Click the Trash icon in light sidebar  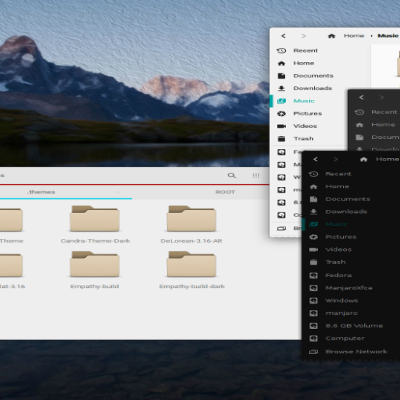click(x=281, y=139)
